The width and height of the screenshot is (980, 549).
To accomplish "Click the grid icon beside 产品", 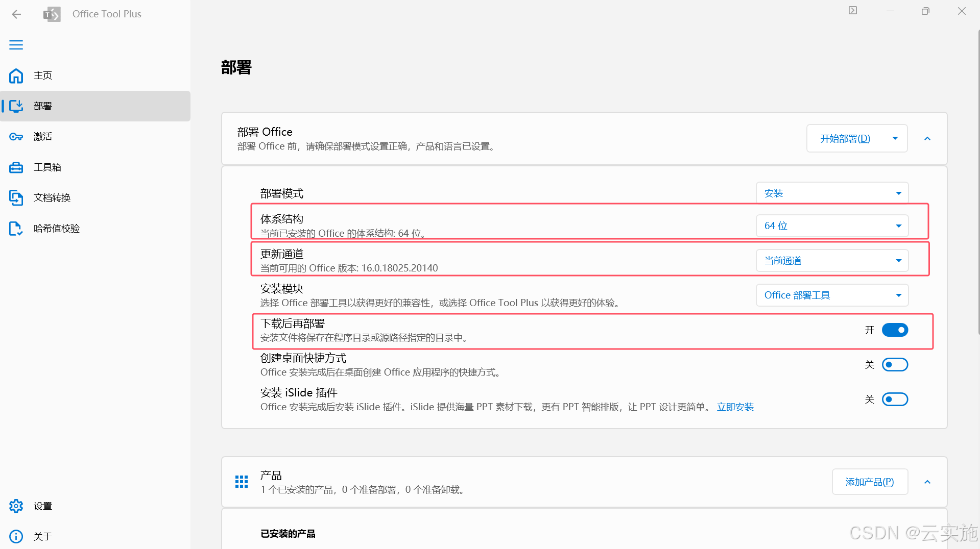I will [242, 482].
